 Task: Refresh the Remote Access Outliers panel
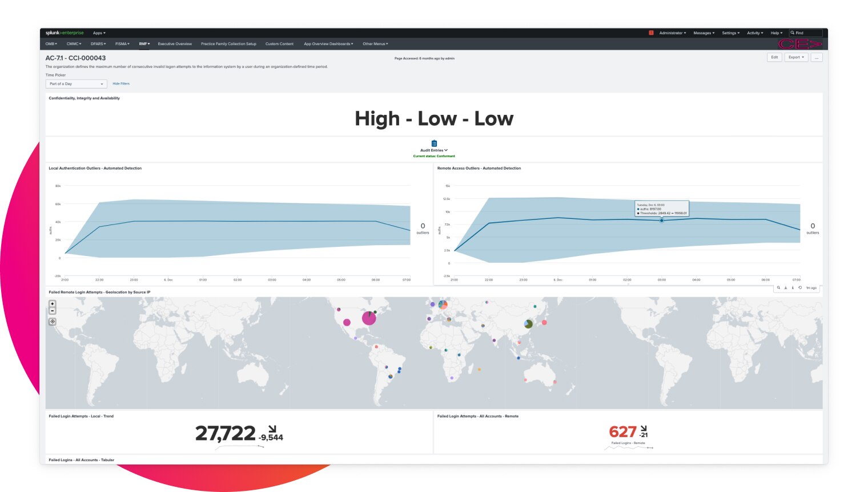click(800, 288)
